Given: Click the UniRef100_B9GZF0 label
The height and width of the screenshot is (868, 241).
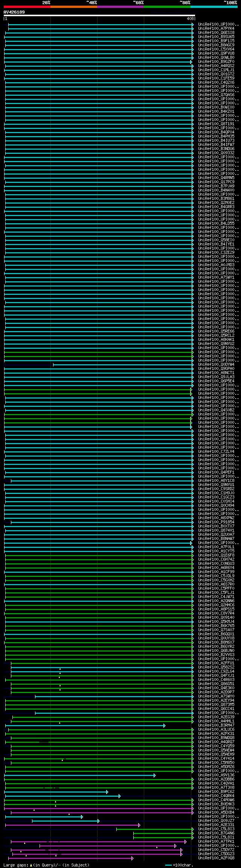Looking at the screenshot, I should (216, 61).
